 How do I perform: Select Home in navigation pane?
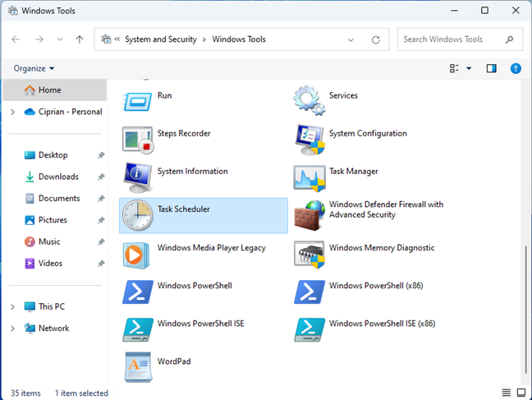(55, 90)
